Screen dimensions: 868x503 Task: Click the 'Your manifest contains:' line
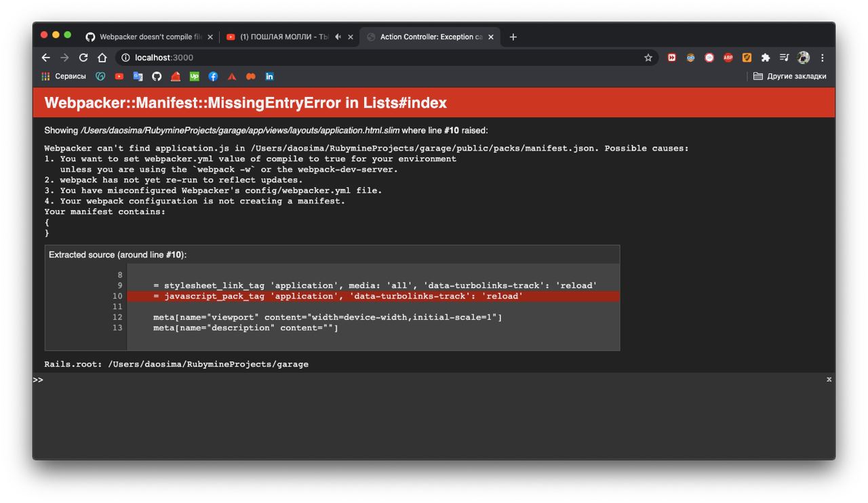tap(104, 212)
